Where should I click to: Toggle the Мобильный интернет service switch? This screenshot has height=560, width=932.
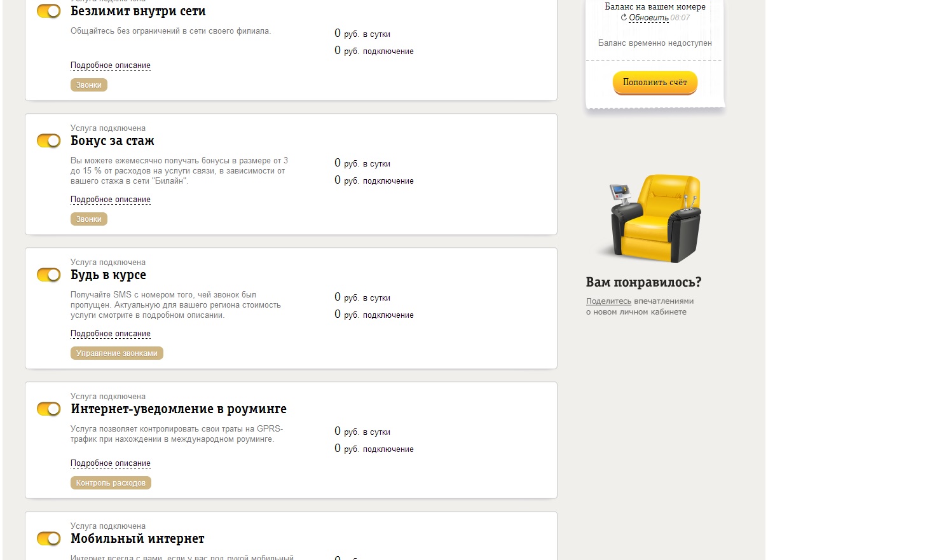point(49,538)
